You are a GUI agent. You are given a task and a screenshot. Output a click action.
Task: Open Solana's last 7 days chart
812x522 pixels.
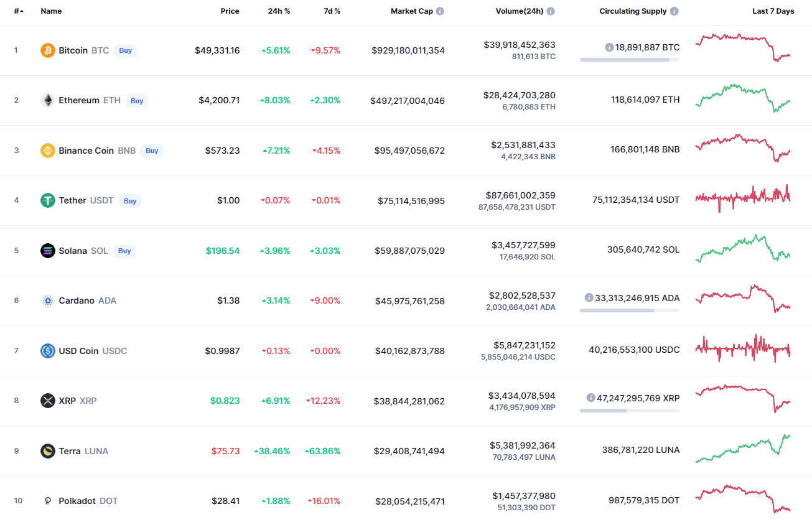tap(743, 248)
